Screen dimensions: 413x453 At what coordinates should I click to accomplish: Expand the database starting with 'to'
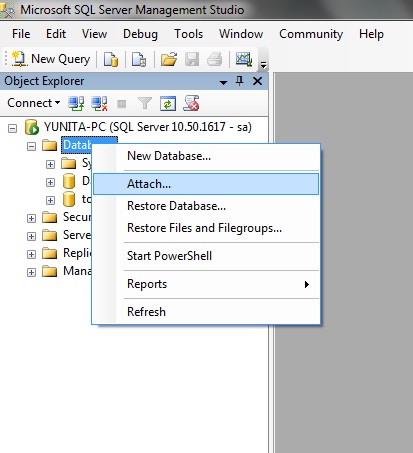(50, 200)
